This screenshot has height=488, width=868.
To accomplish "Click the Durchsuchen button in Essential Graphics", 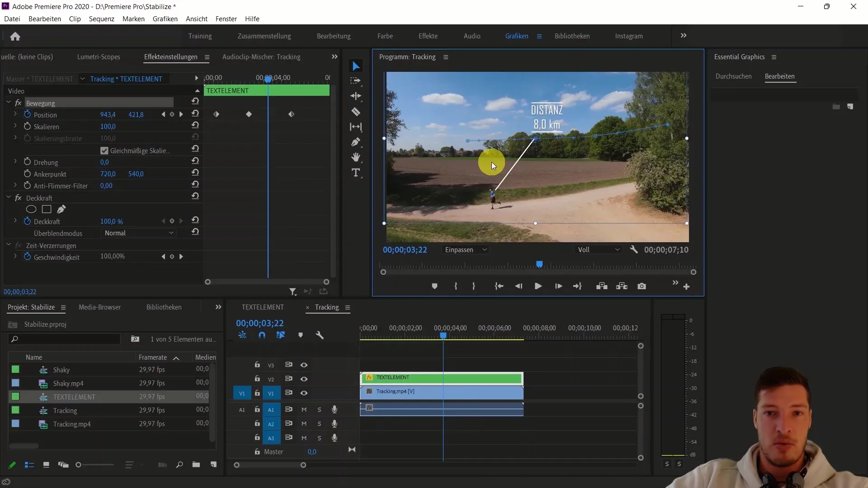I will 734,76.
